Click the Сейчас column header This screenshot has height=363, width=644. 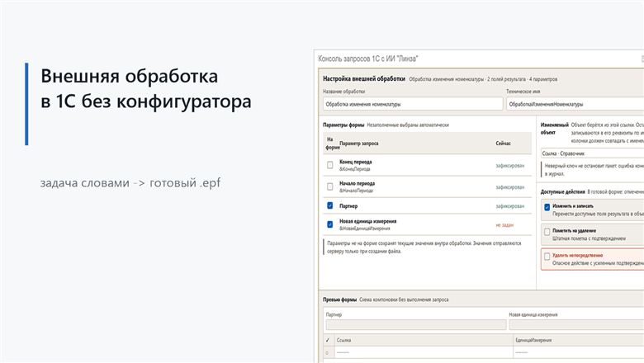pyautogui.click(x=503, y=144)
